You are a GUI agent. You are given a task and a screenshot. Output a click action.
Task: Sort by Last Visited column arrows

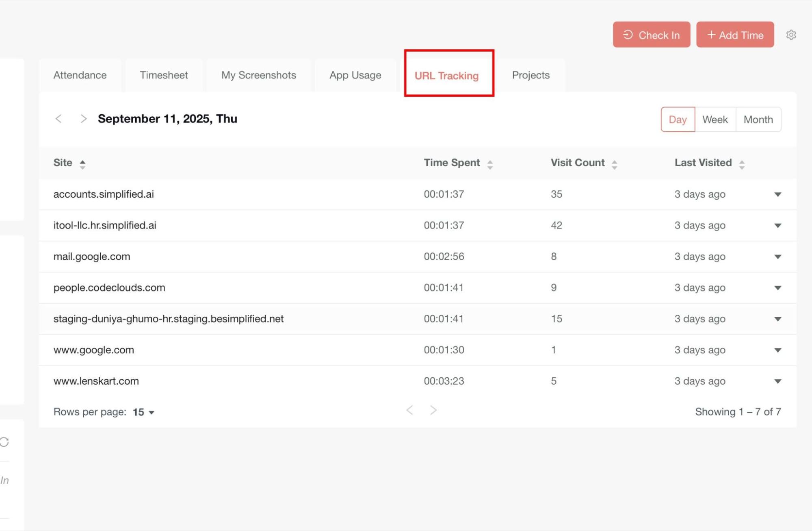click(742, 164)
